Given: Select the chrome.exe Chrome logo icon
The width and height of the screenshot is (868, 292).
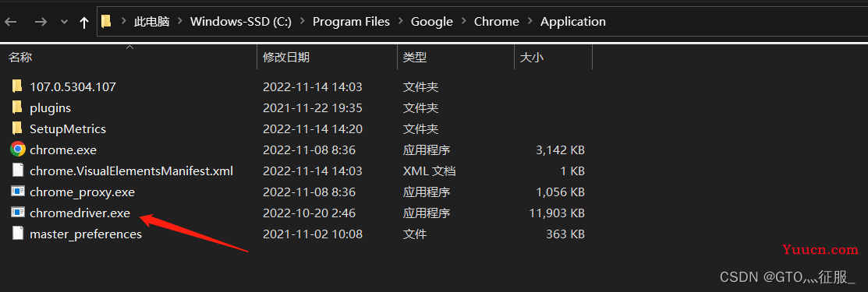Looking at the screenshot, I should (x=18, y=150).
